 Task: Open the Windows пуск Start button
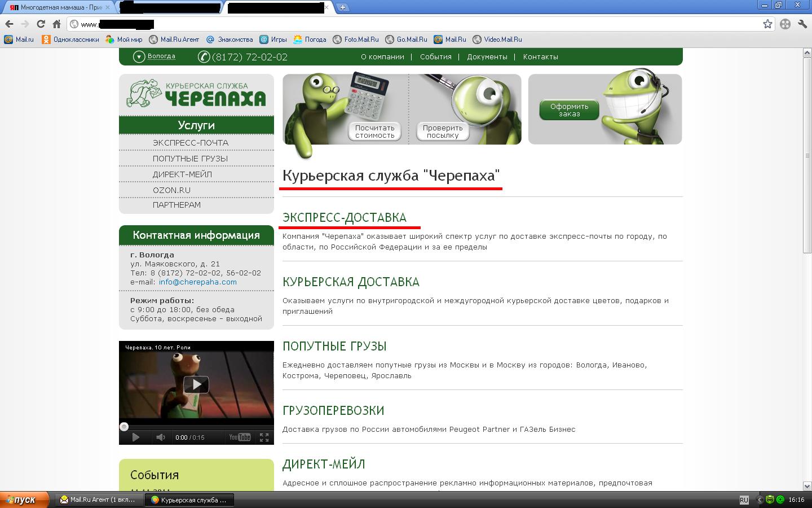[24, 500]
